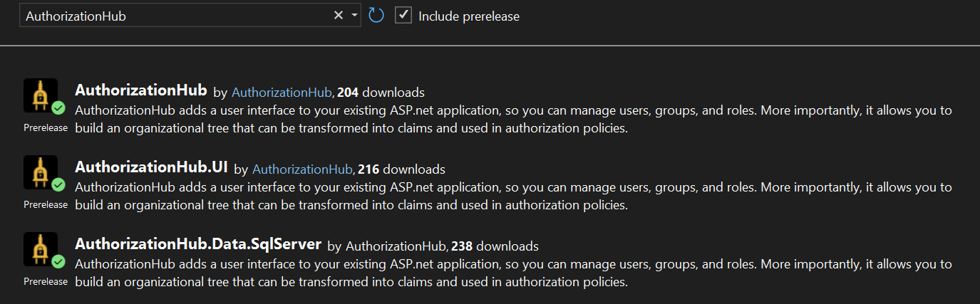This screenshot has height=304, width=980.
Task: Select the AuthorizationHub.Data.SqlServer package icon
Action: pyautogui.click(x=41, y=249)
